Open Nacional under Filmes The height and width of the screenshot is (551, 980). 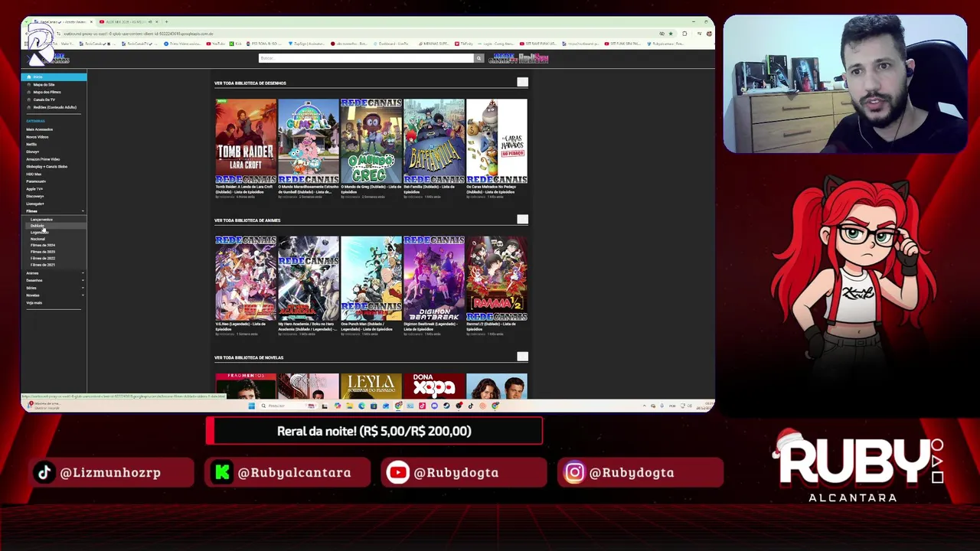[38, 239]
